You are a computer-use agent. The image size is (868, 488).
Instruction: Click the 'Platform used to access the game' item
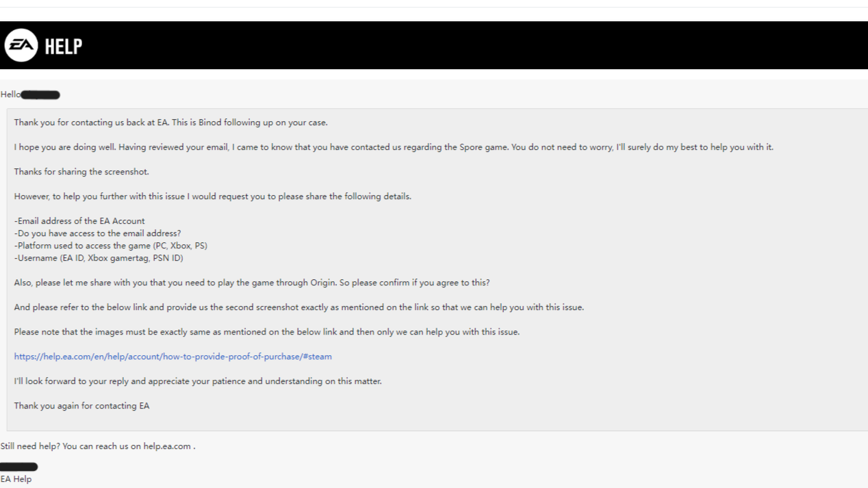pyautogui.click(x=110, y=246)
